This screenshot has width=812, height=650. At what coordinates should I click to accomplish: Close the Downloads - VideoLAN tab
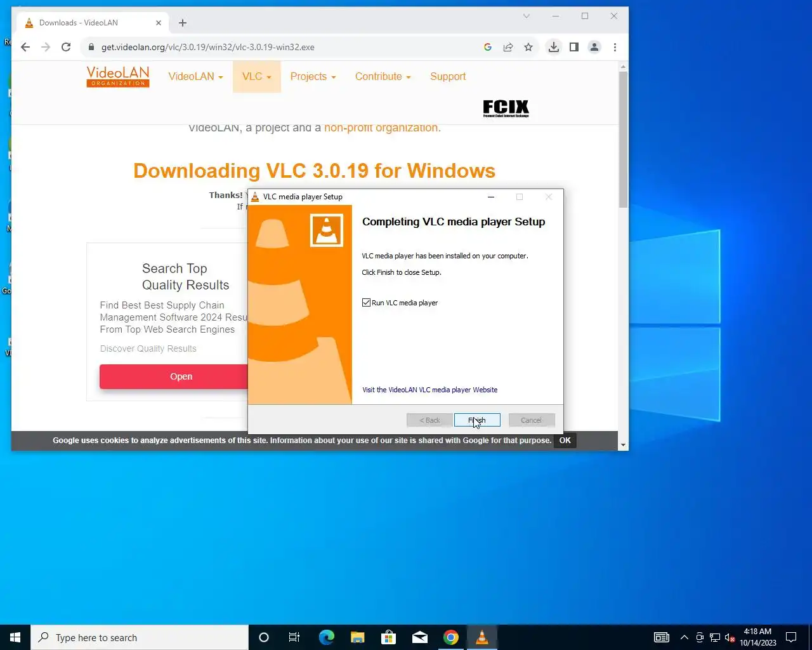coord(159,23)
